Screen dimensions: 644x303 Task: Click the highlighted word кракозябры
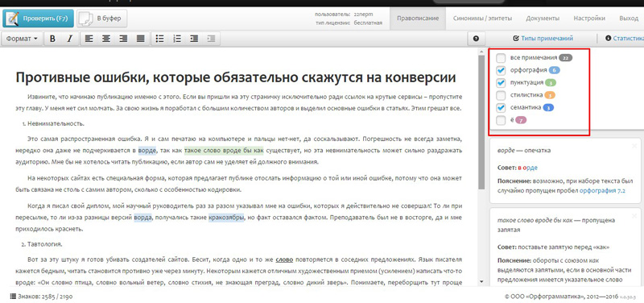pos(226,217)
